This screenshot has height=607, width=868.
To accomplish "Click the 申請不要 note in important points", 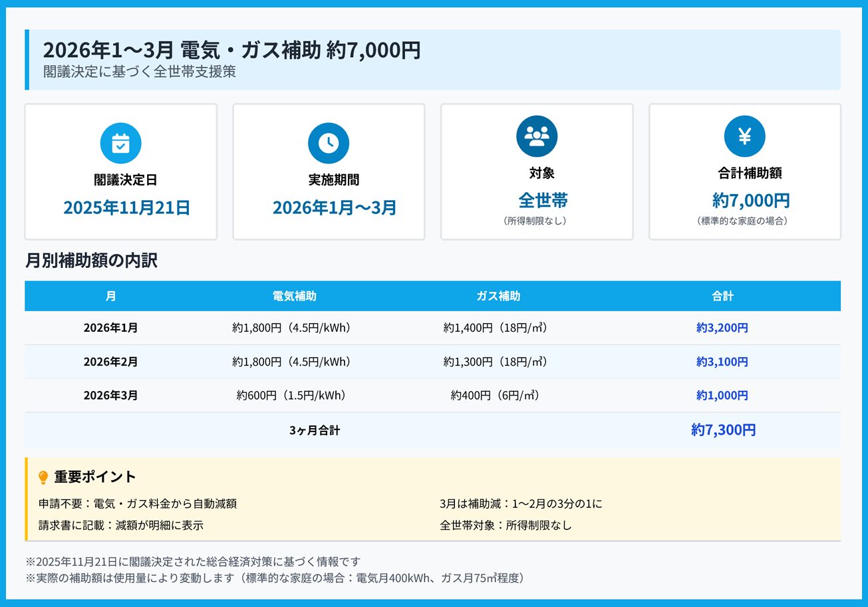I will point(138,504).
